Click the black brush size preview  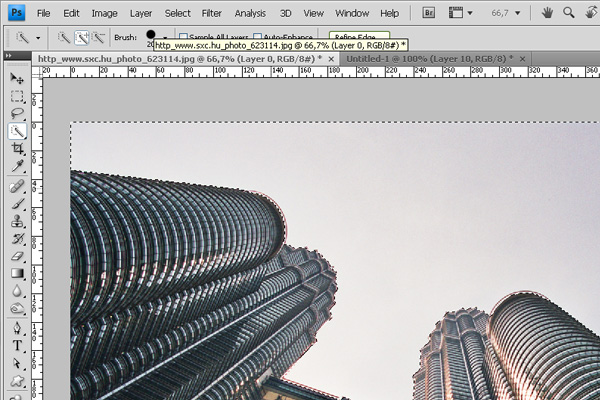[x=151, y=35]
